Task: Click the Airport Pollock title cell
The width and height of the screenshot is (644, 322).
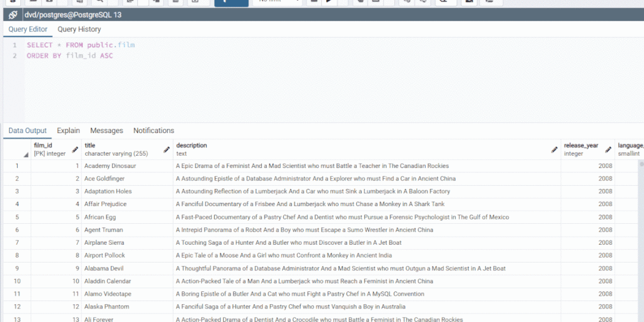Action: 128,256
